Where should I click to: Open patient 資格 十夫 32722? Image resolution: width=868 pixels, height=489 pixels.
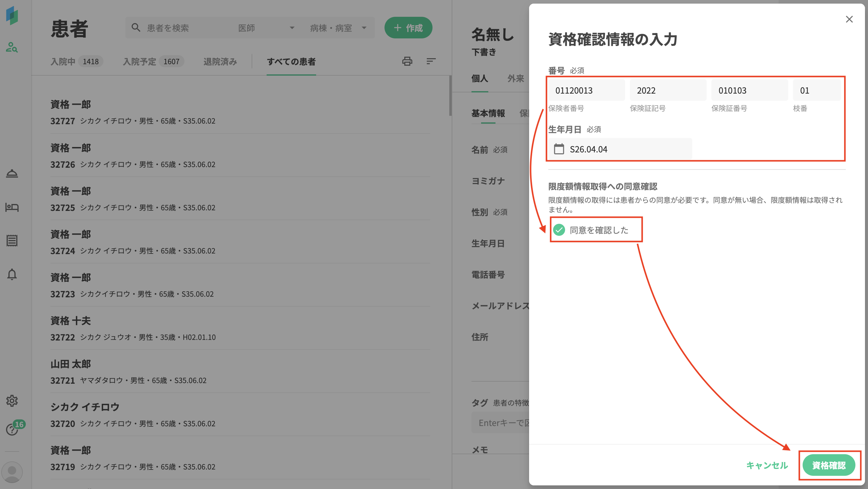tap(240, 328)
